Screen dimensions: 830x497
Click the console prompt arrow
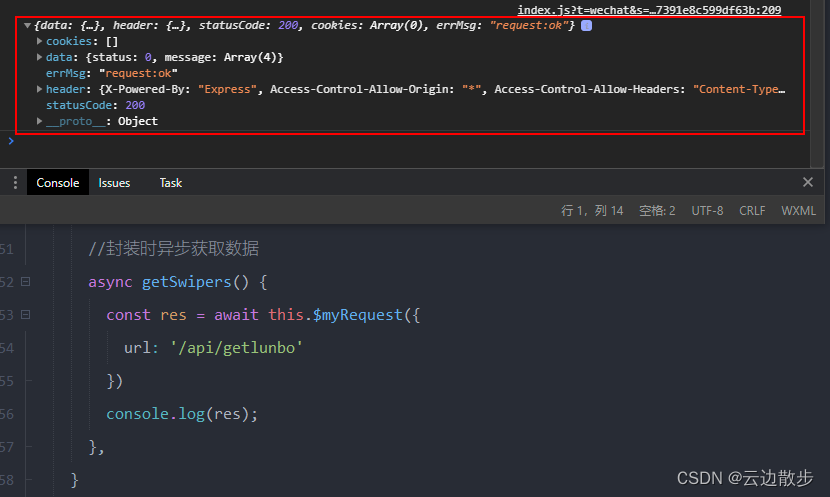tap(11, 141)
